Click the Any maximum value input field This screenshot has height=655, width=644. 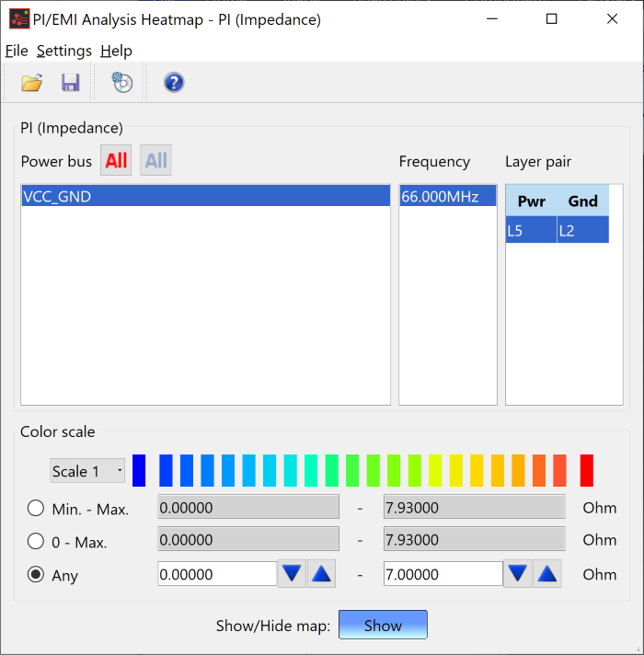[x=443, y=574]
